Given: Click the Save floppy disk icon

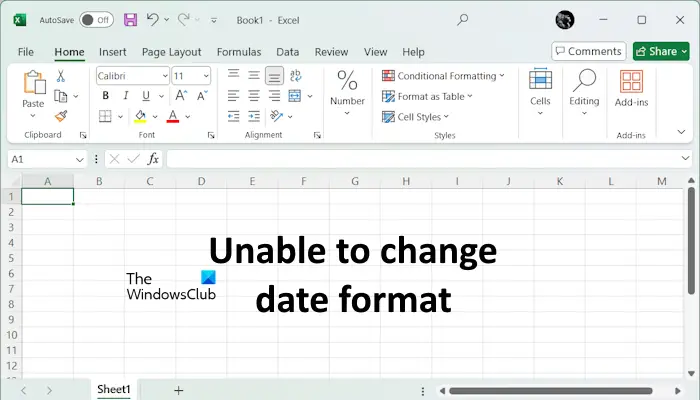Looking at the screenshot, I should 130,20.
